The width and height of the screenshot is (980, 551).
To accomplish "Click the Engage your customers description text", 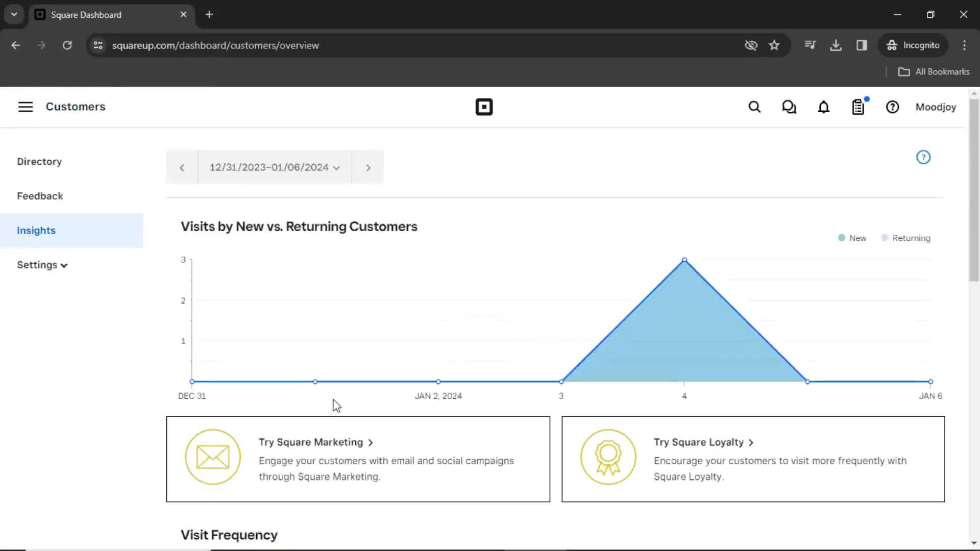I will click(386, 469).
